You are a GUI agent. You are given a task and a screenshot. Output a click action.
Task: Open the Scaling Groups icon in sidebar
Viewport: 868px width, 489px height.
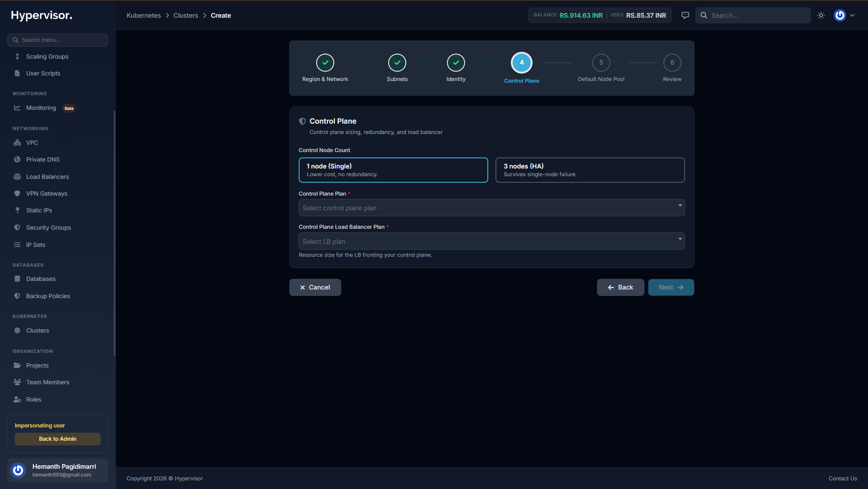(x=17, y=56)
